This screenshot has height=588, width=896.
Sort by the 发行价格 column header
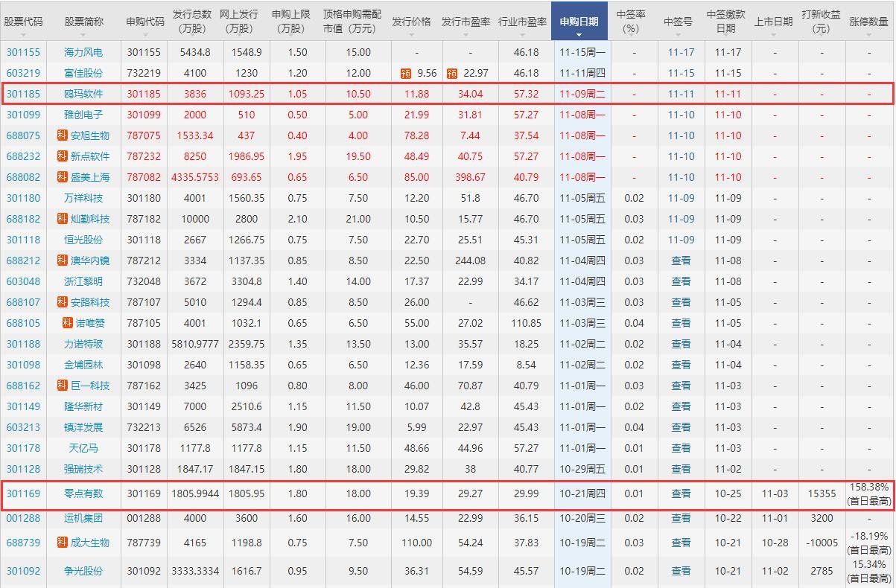411,22
